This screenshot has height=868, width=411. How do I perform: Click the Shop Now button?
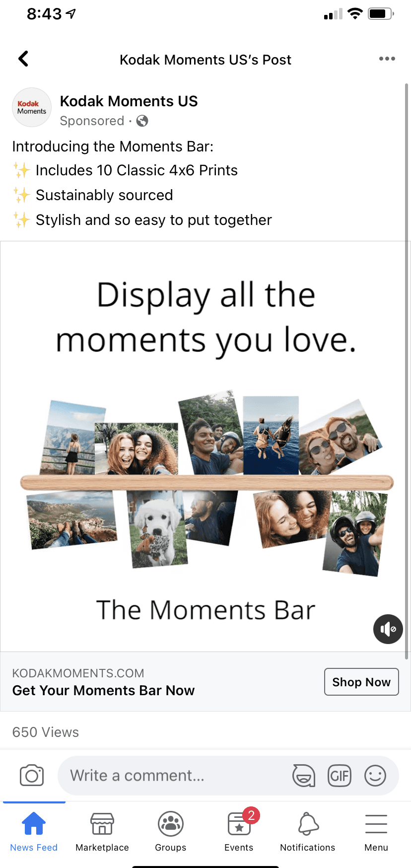(x=361, y=682)
